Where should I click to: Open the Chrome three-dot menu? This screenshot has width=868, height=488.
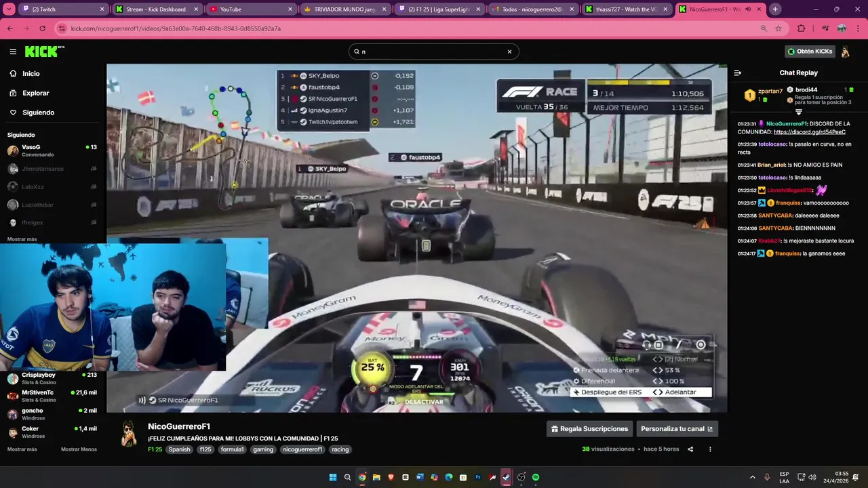857,28
